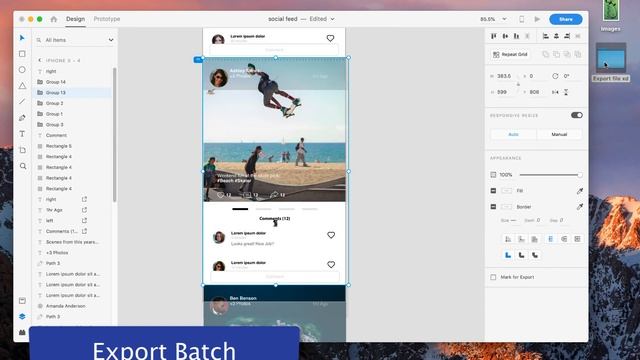Switch to the Design tab

76,19
